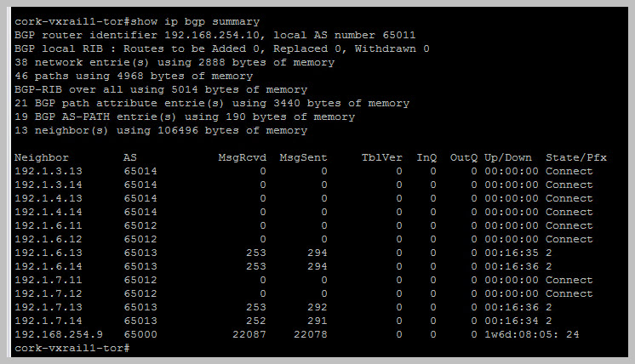The height and width of the screenshot is (364, 635).
Task: Select neighbor address 192.1.4.14
Action: 49,212
